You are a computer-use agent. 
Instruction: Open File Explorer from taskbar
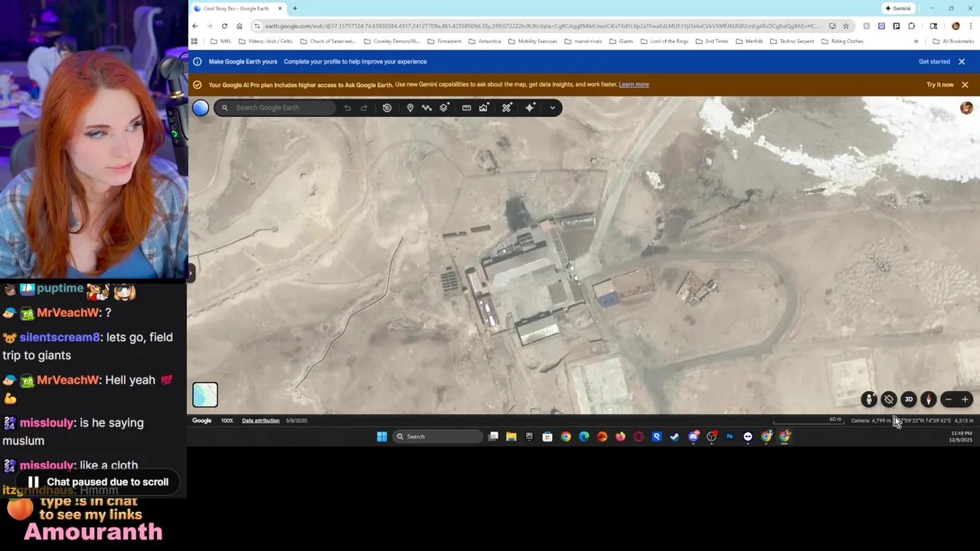pos(511,437)
